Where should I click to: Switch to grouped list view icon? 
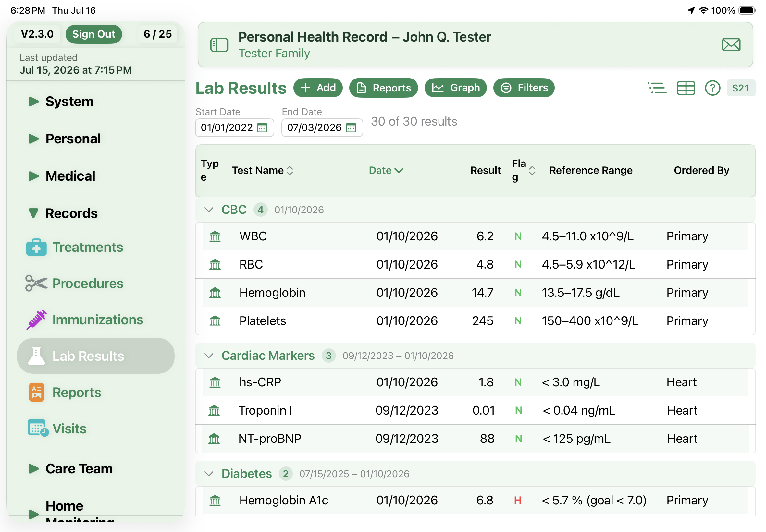[x=656, y=88]
